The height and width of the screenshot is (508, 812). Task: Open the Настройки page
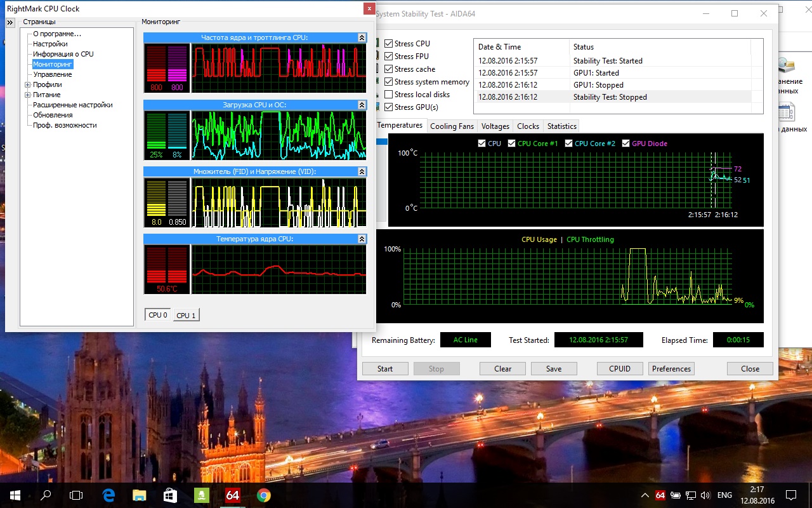[50, 44]
